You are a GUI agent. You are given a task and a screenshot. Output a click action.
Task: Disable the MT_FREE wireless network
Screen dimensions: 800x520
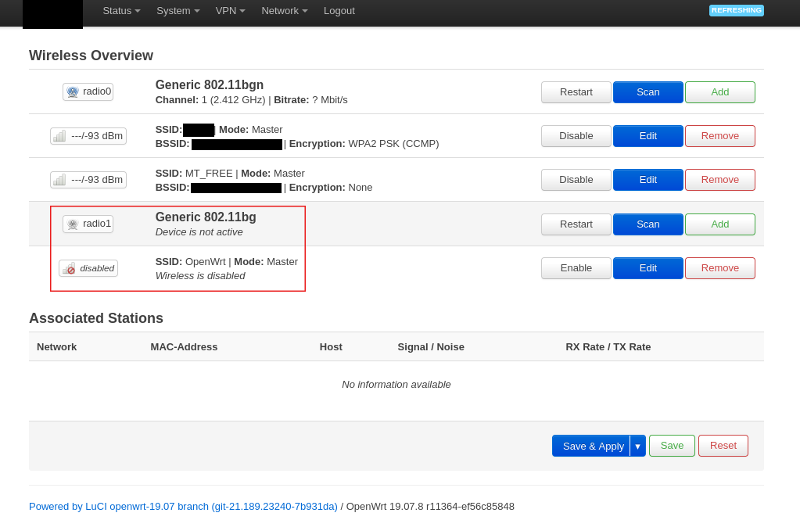(576, 180)
